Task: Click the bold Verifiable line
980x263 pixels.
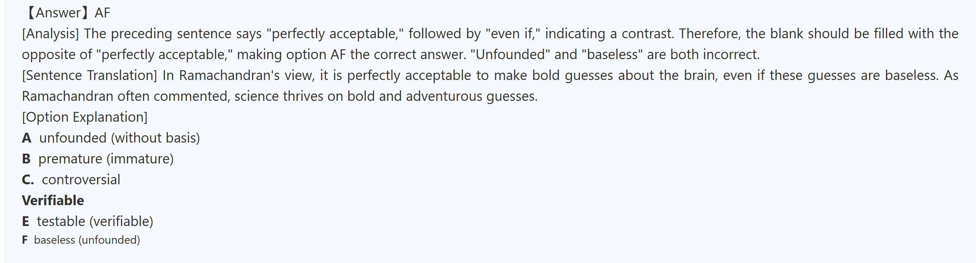Action: tap(53, 201)
